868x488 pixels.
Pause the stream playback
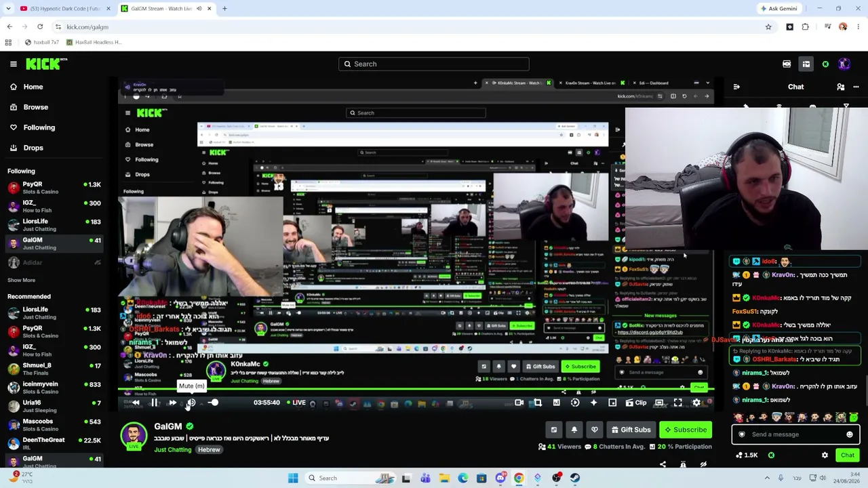tap(154, 403)
